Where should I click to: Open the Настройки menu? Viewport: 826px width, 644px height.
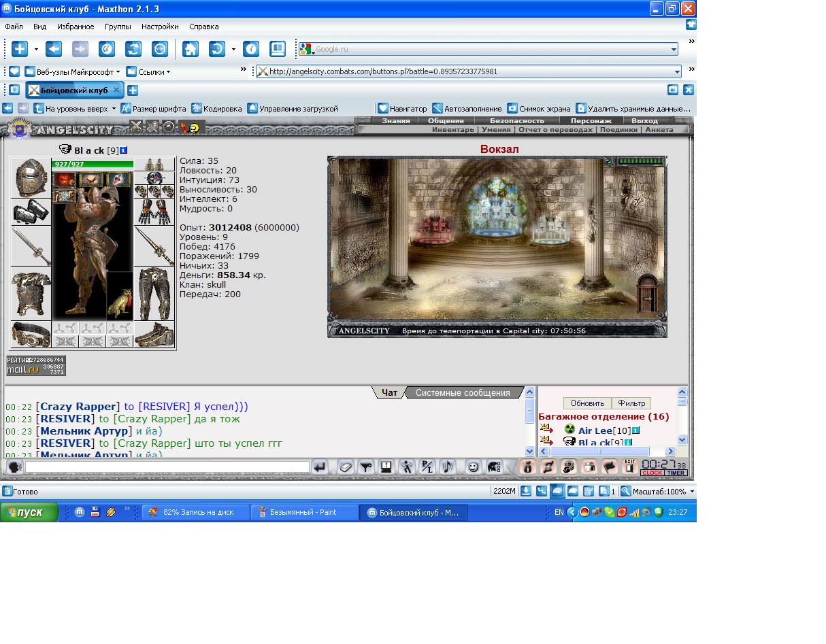click(x=160, y=27)
